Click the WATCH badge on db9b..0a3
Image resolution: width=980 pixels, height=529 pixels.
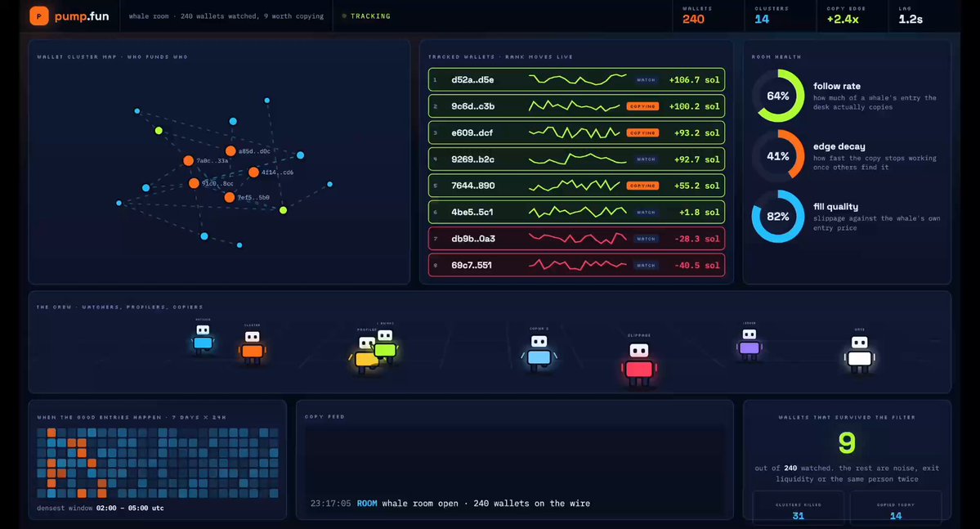coord(646,239)
